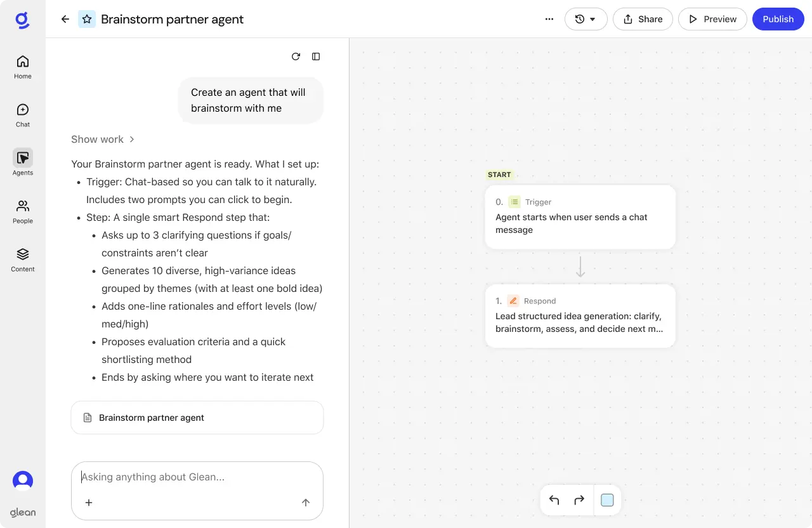Screen dimensions: 812x528
Task: Undo the last canvas change
Action: point(554,500)
